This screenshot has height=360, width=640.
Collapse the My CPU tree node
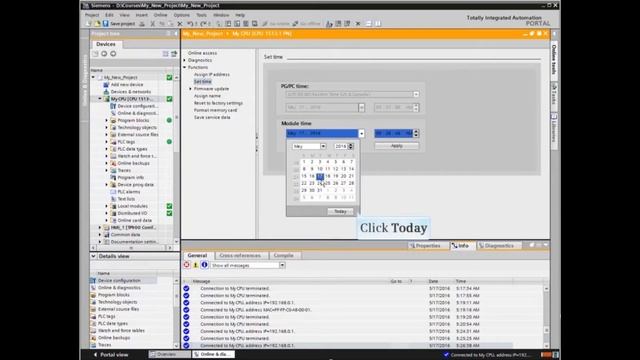[x=100, y=99]
